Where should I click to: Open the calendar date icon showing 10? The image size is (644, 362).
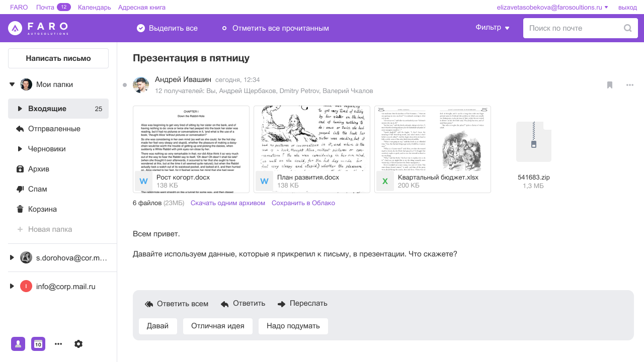pyautogui.click(x=38, y=344)
